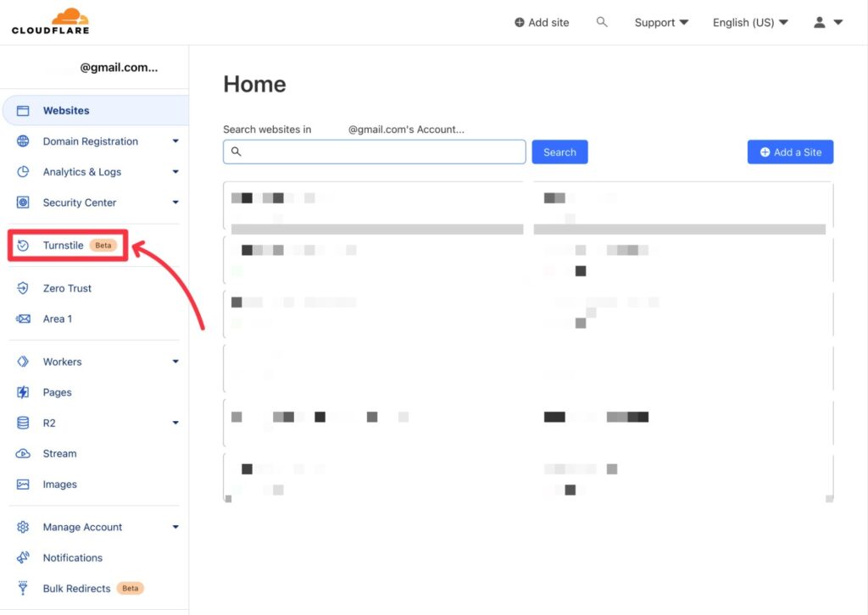Expand the Workers dropdown

(175, 362)
